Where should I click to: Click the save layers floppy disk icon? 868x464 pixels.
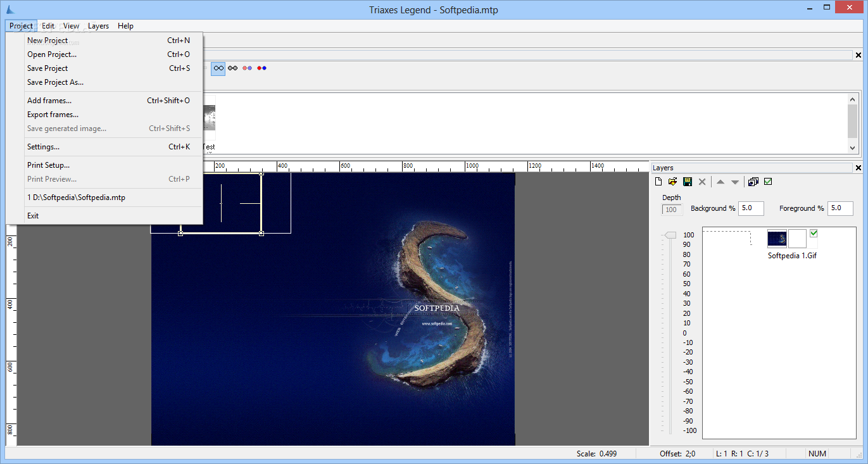pyautogui.click(x=688, y=182)
